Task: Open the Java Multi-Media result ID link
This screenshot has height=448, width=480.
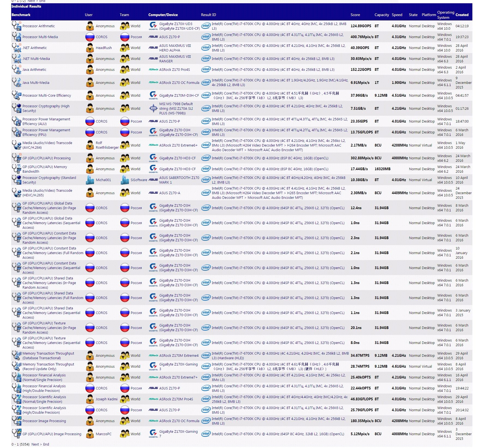Action: tap(280, 83)
